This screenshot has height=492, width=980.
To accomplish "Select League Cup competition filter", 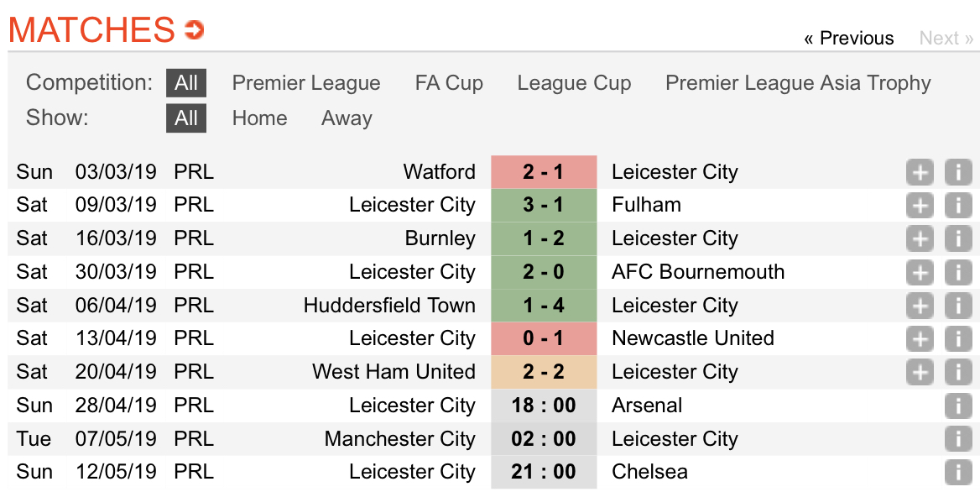I will (x=574, y=83).
